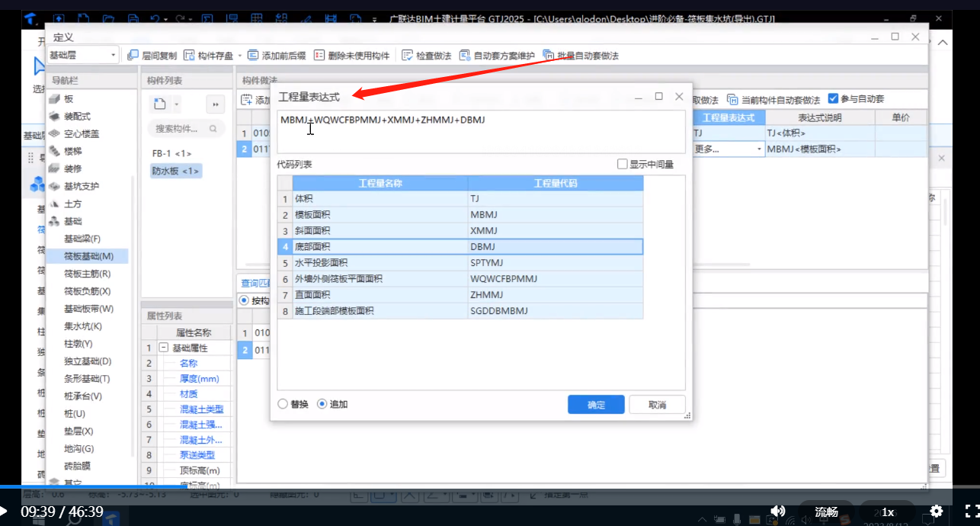Click the cell TJ<体积> in 表达式说明 column

click(x=819, y=133)
